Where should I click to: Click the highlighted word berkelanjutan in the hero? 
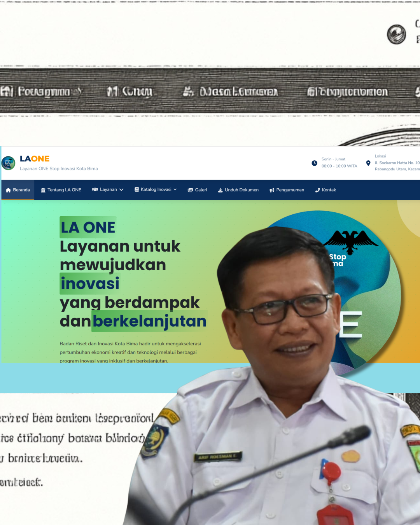[149, 321]
